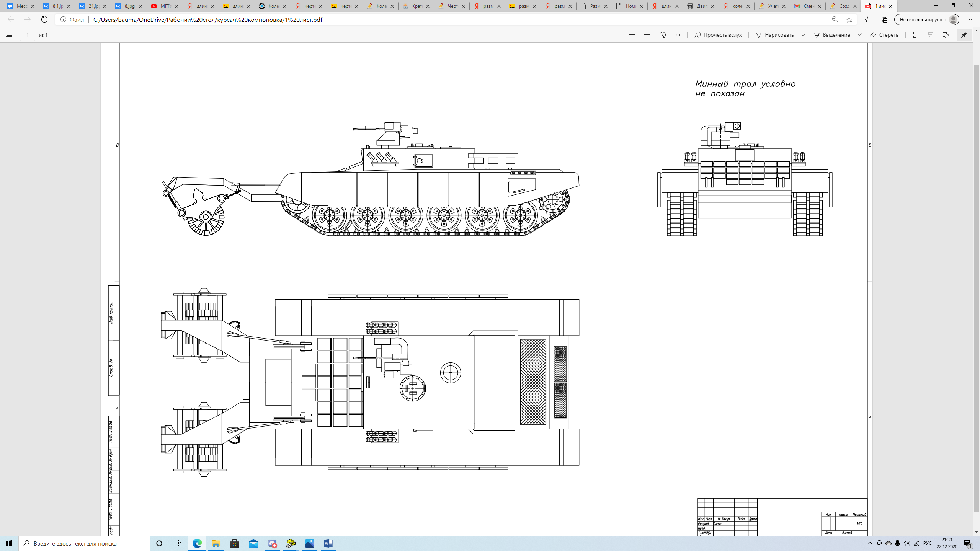
Task: Expand the Выделение options dropdown arrow
Action: (x=859, y=35)
